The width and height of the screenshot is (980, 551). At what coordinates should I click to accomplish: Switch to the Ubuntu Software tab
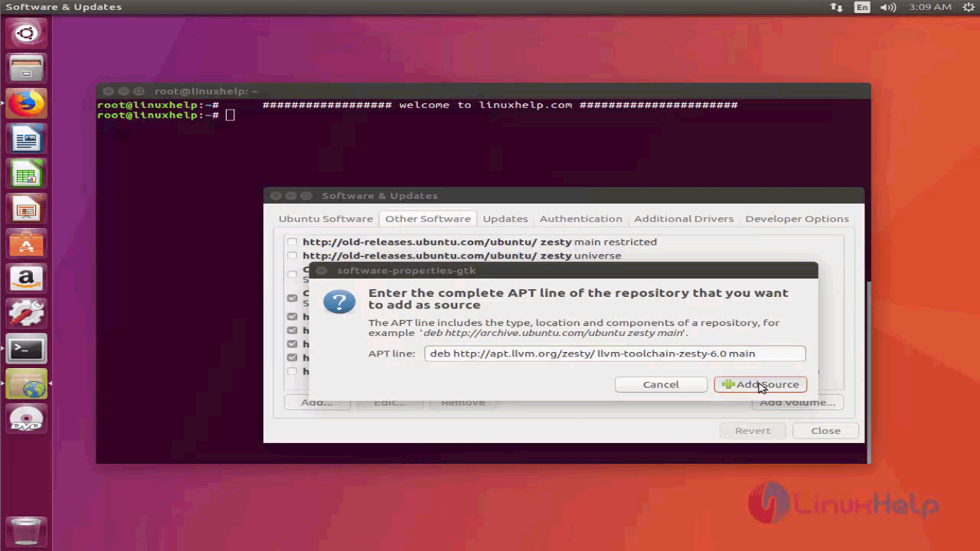[325, 219]
